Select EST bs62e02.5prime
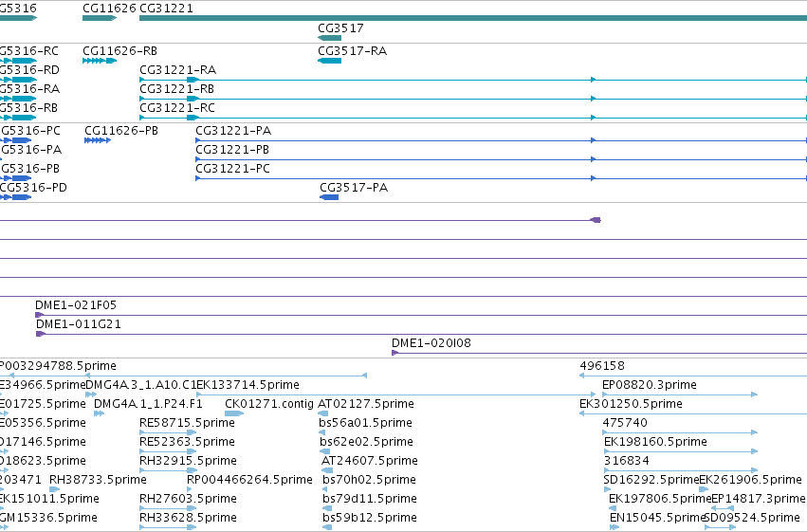 [366, 442]
